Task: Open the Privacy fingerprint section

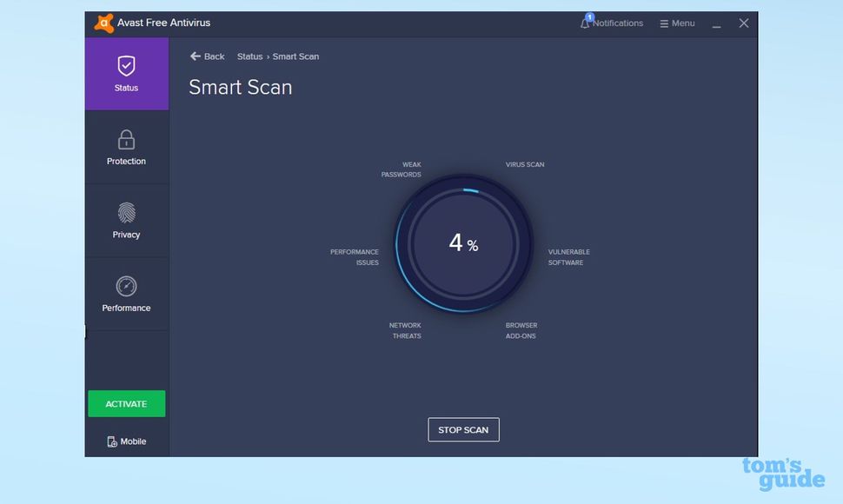Action: 126,221
